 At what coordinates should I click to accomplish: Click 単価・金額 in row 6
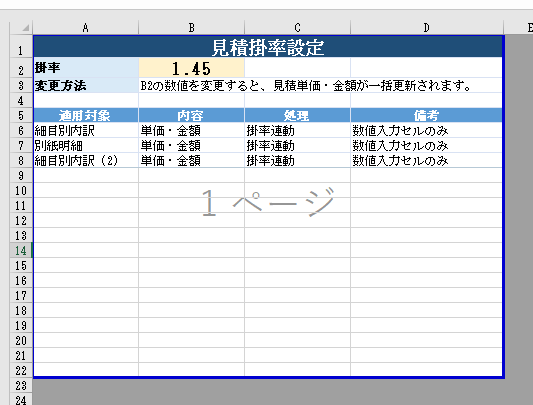[191, 130]
